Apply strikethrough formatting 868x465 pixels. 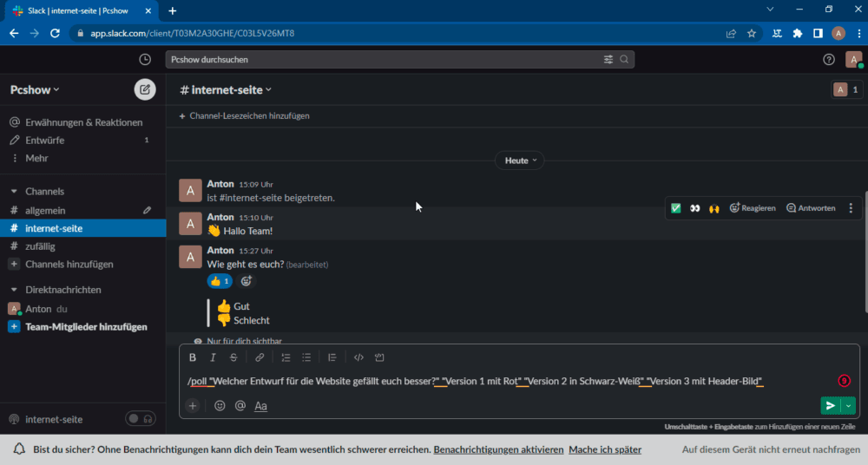[233, 357]
